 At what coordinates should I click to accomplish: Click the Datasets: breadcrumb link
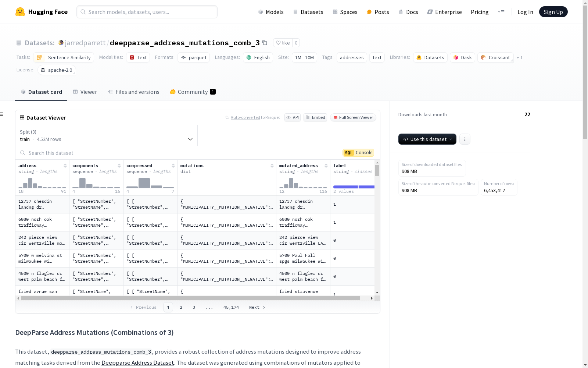40,43
